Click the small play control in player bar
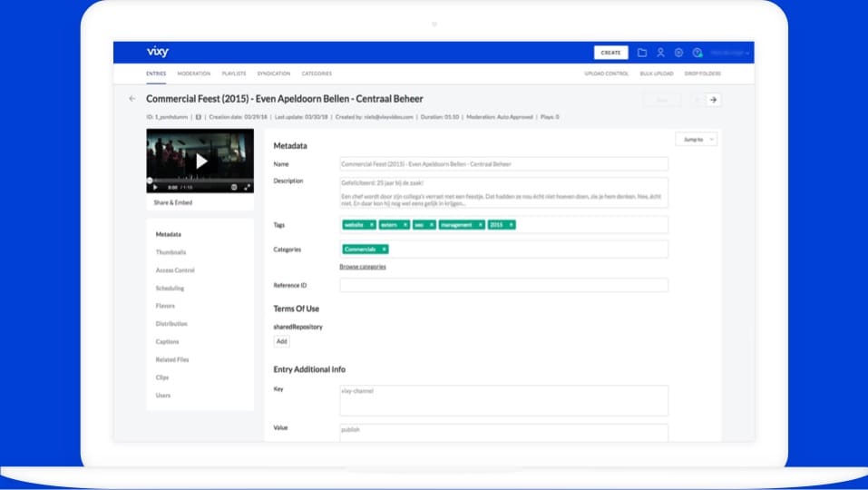This screenshot has width=868, height=490. coord(155,187)
